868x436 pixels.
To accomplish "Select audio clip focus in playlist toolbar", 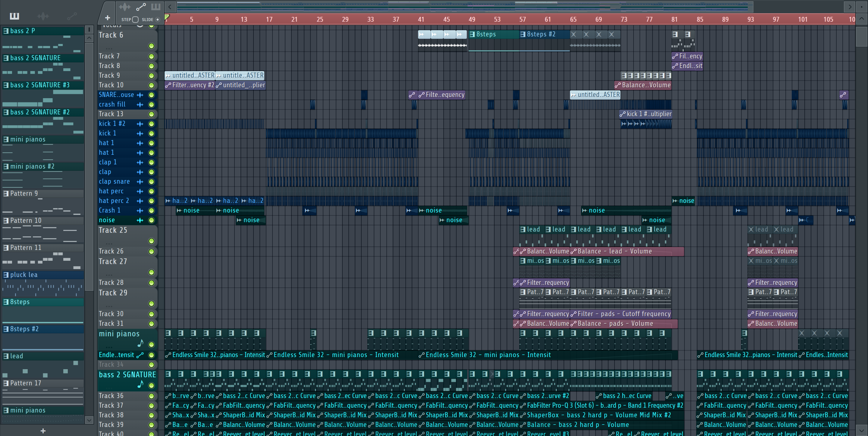I will click(124, 7).
